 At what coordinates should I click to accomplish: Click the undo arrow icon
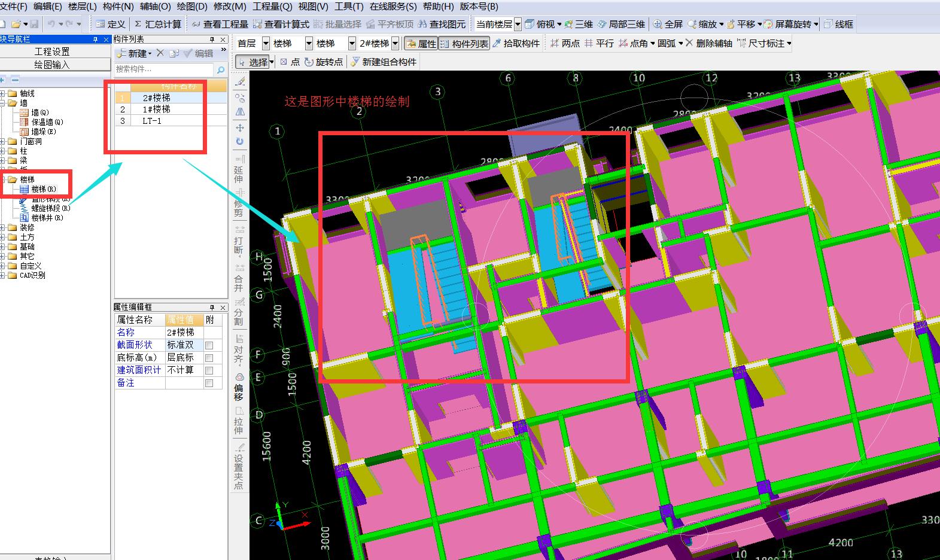[x=51, y=24]
